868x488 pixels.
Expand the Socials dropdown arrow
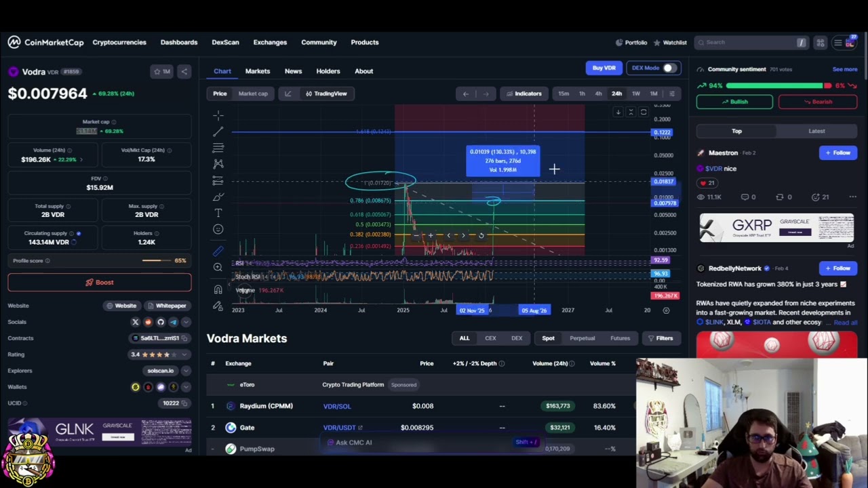(186, 322)
